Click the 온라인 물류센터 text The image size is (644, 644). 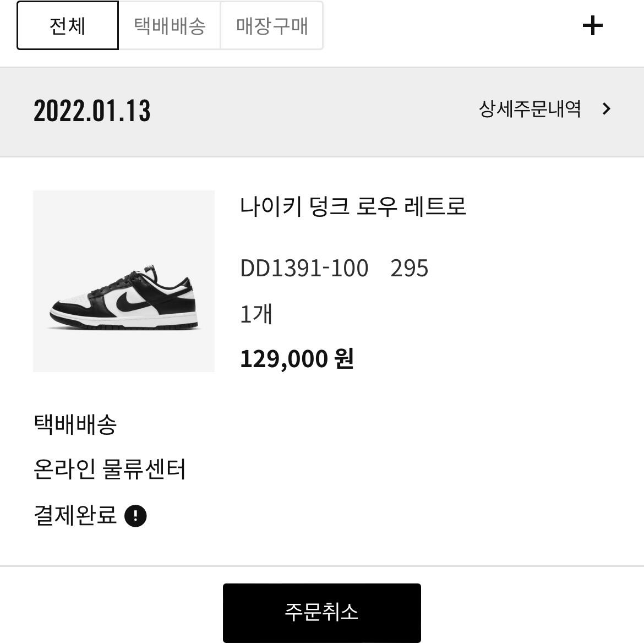click(x=109, y=470)
